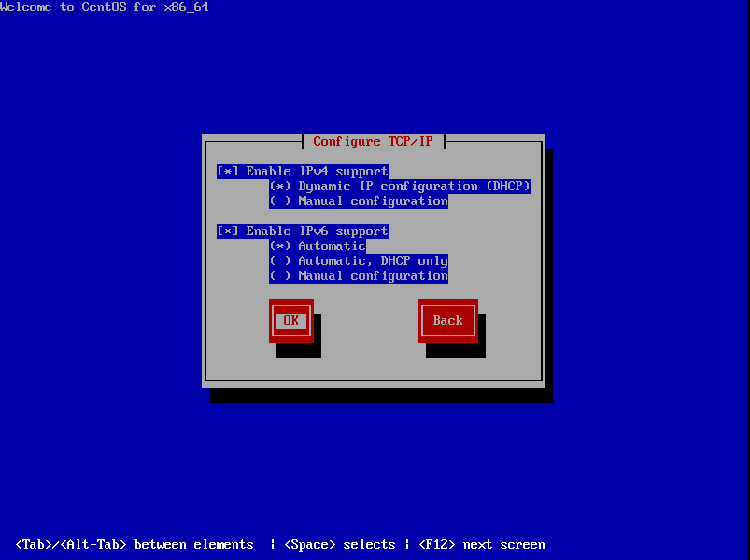Go back with the Back button
Screen dimensions: 750x560
(x=447, y=321)
